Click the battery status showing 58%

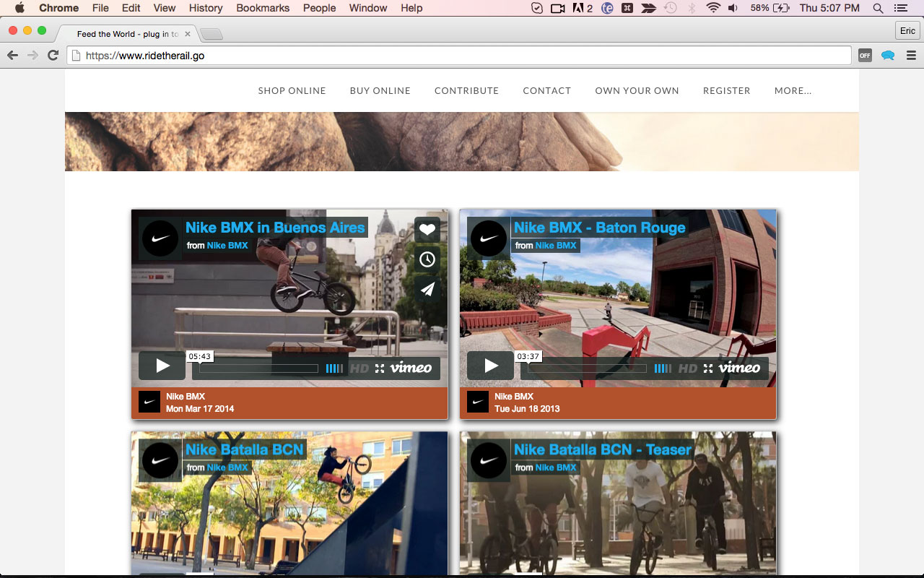click(770, 8)
